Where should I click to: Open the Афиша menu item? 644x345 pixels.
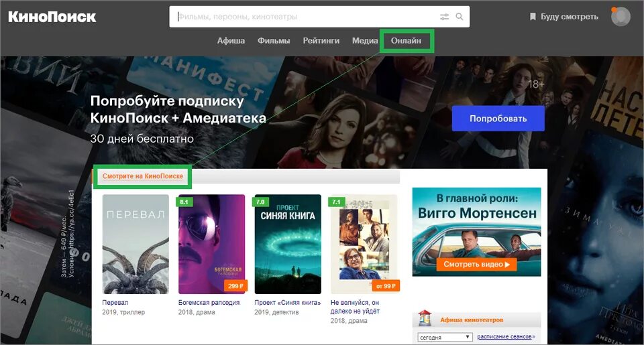click(231, 41)
